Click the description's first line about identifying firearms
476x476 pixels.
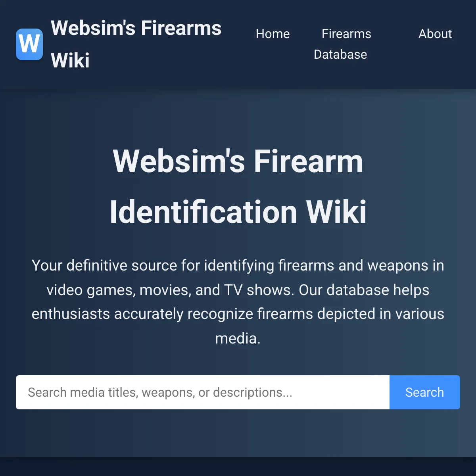[x=238, y=266]
